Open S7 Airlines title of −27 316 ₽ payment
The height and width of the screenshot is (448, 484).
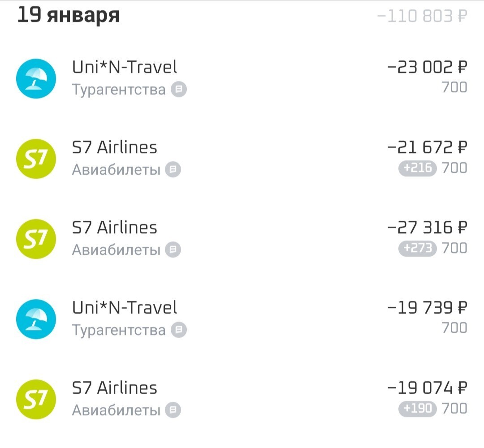coord(115,228)
